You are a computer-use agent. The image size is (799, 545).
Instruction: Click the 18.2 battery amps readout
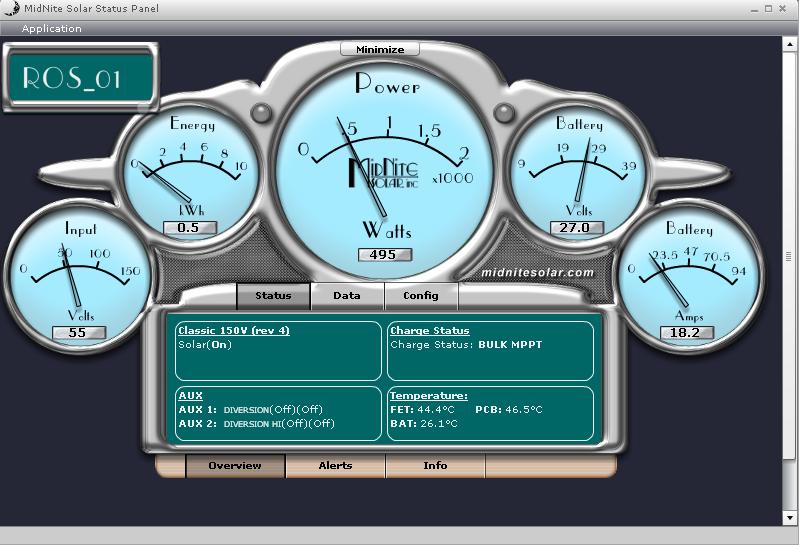click(x=687, y=333)
